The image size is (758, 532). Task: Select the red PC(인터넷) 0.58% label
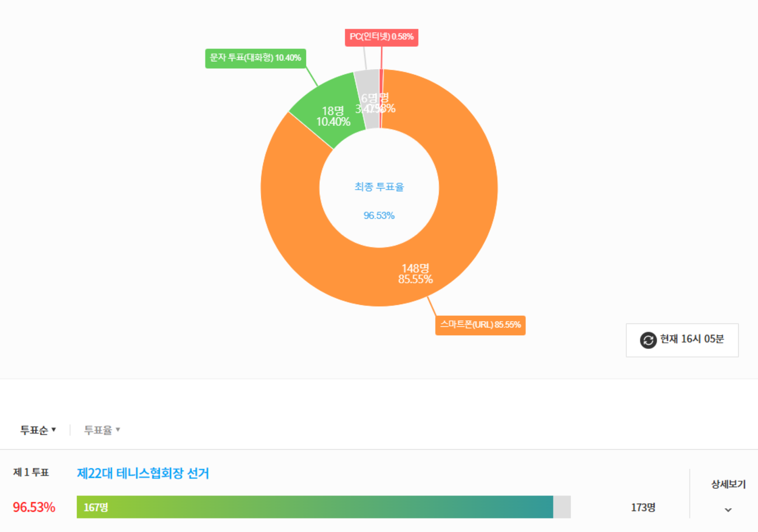pyautogui.click(x=381, y=37)
